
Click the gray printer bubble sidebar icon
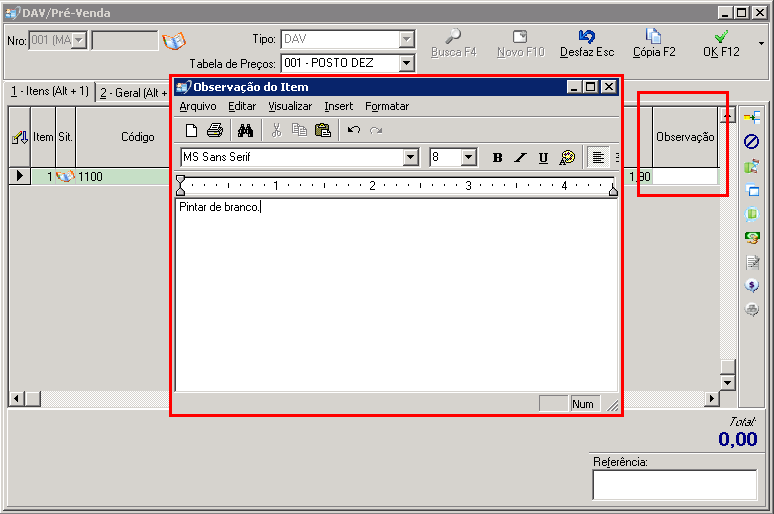[752, 310]
